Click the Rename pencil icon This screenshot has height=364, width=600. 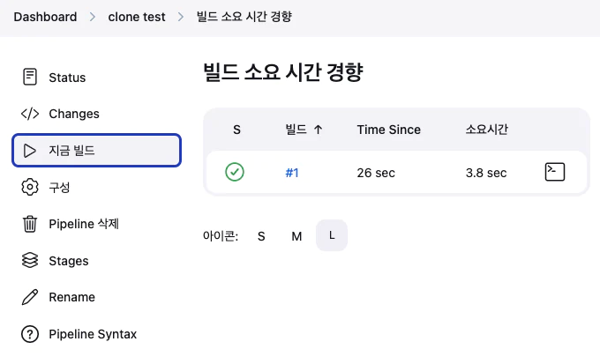[30, 297]
